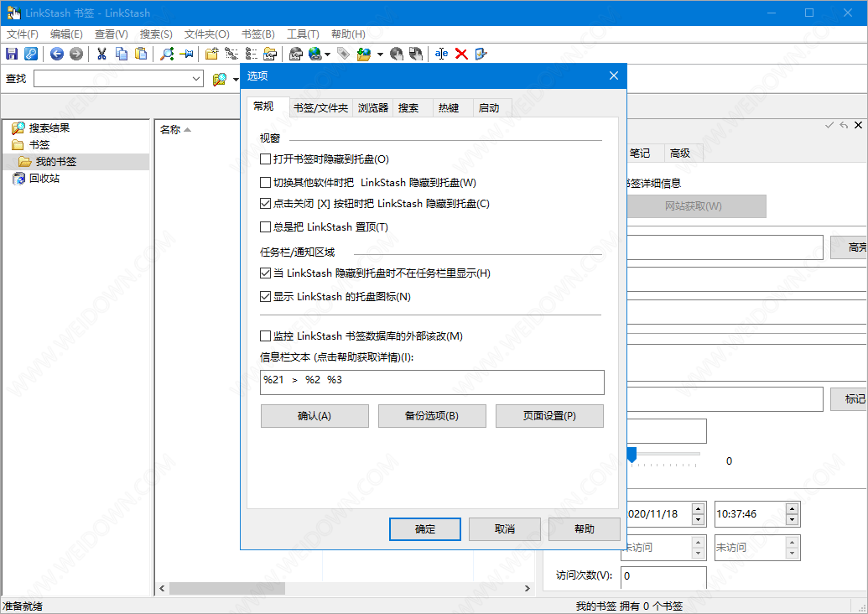Click the import folder with globe icon
868x614 pixels.
coord(364,54)
